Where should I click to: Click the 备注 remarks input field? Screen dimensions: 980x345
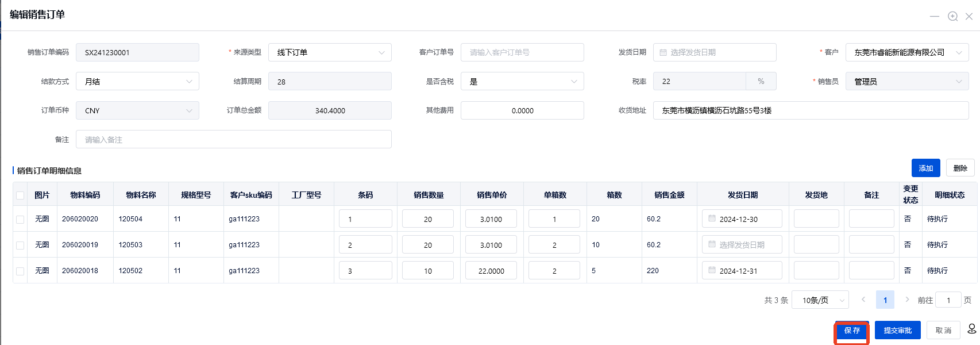pos(233,140)
